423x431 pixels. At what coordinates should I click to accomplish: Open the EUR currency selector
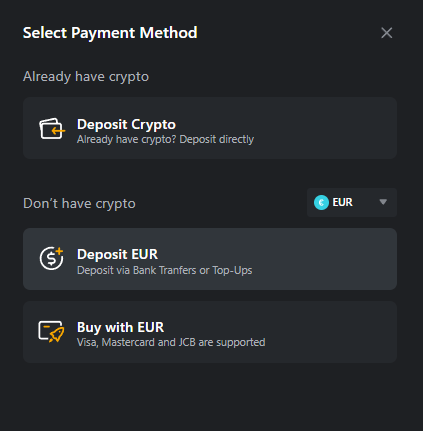point(352,202)
